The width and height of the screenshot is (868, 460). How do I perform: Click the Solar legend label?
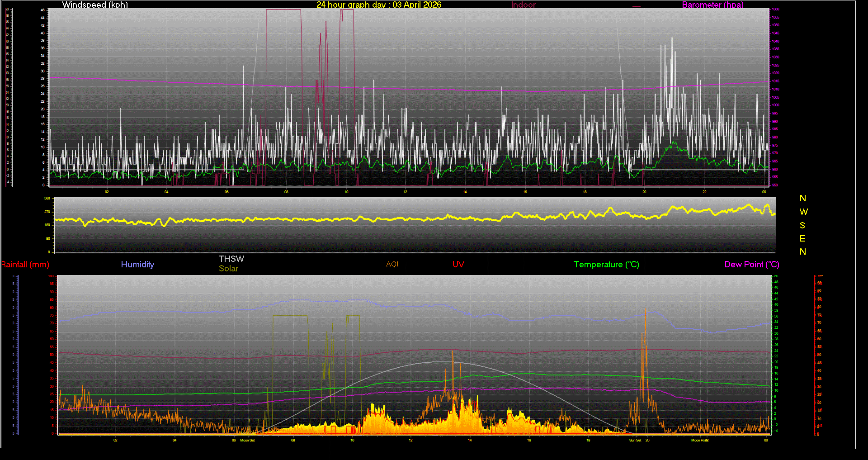228,268
